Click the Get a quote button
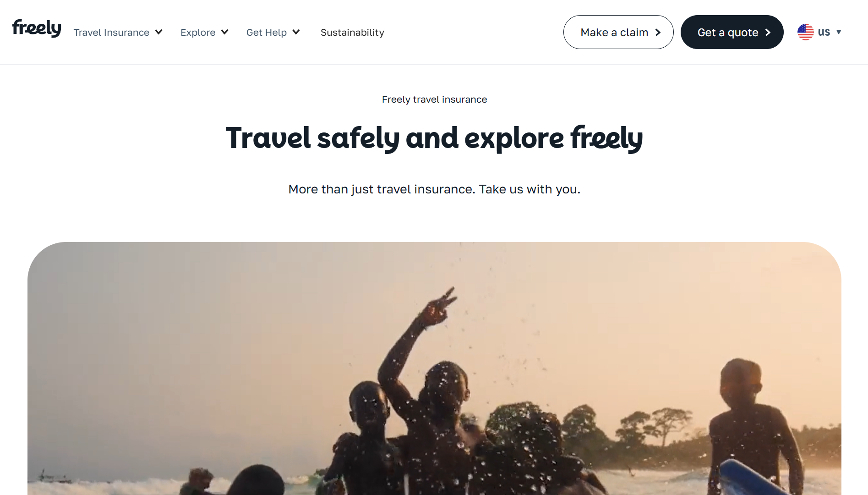The height and width of the screenshot is (495, 868). click(732, 32)
